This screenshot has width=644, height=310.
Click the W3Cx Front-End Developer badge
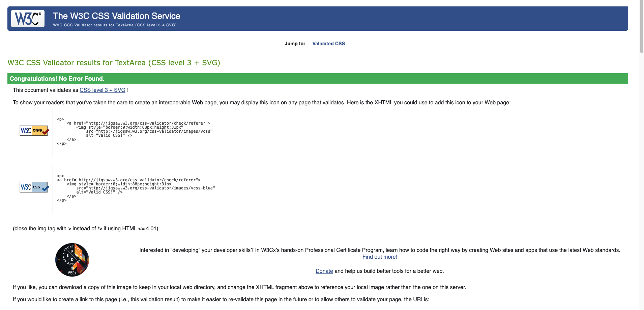coord(72,260)
